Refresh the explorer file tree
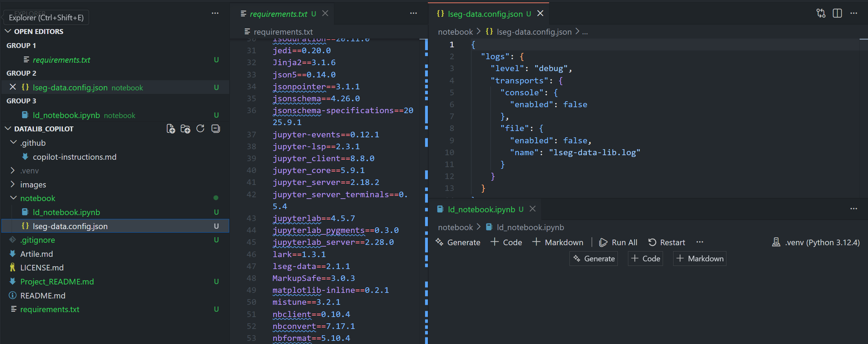868x344 pixels. [x=200, y=129]
